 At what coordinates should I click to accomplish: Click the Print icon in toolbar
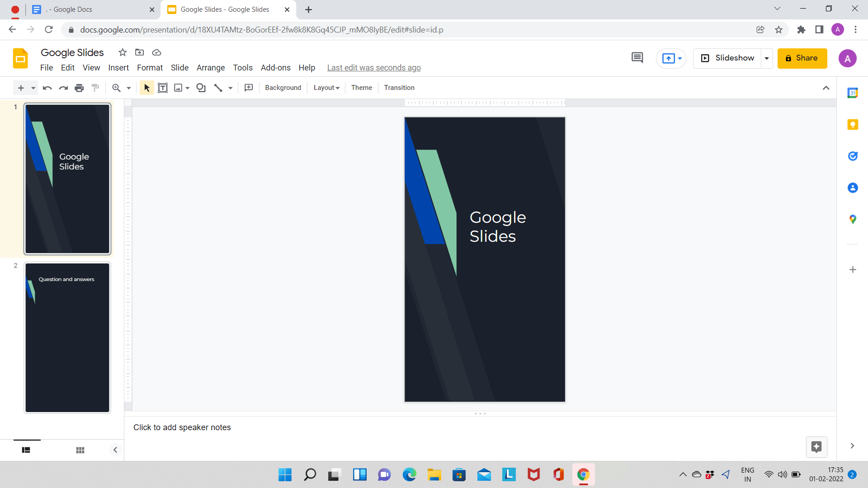(x=79, y=88)
